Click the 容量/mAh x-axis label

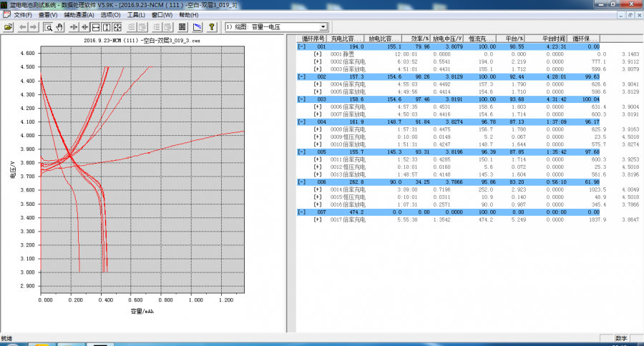142,312
